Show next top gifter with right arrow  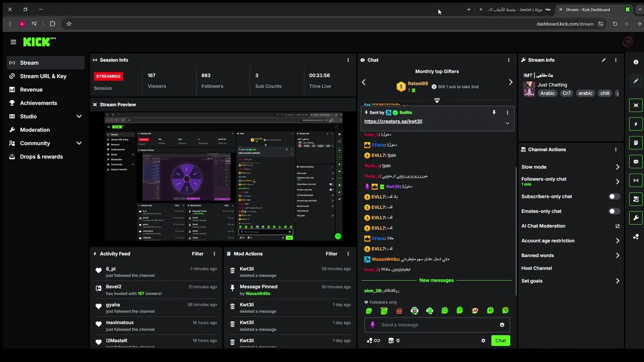click(x=511, y=82)
